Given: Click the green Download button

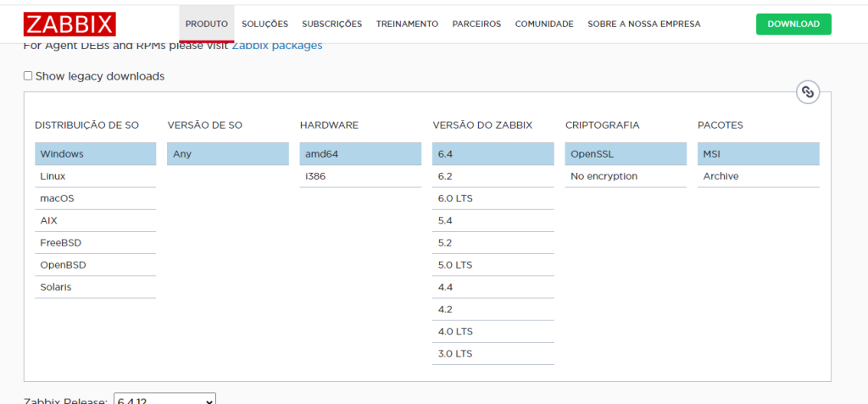Looking at the screenshot, I should pyautogui.click(x=793, y=24).
